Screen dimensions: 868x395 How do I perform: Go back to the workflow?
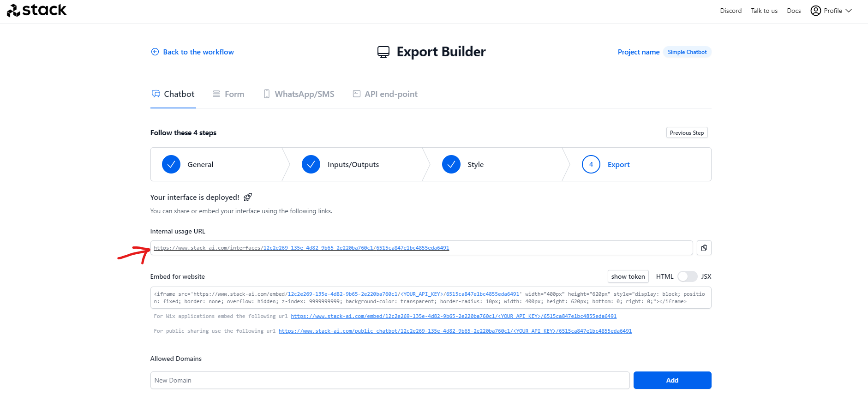[x=192, y=52]
